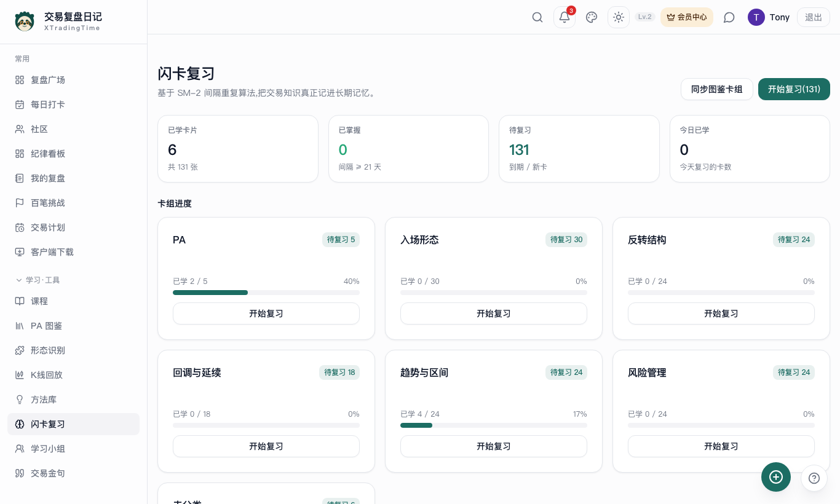Click the 待复习 131 stat card
Viewport: 840px width, 504px height.
click(579, 149)
